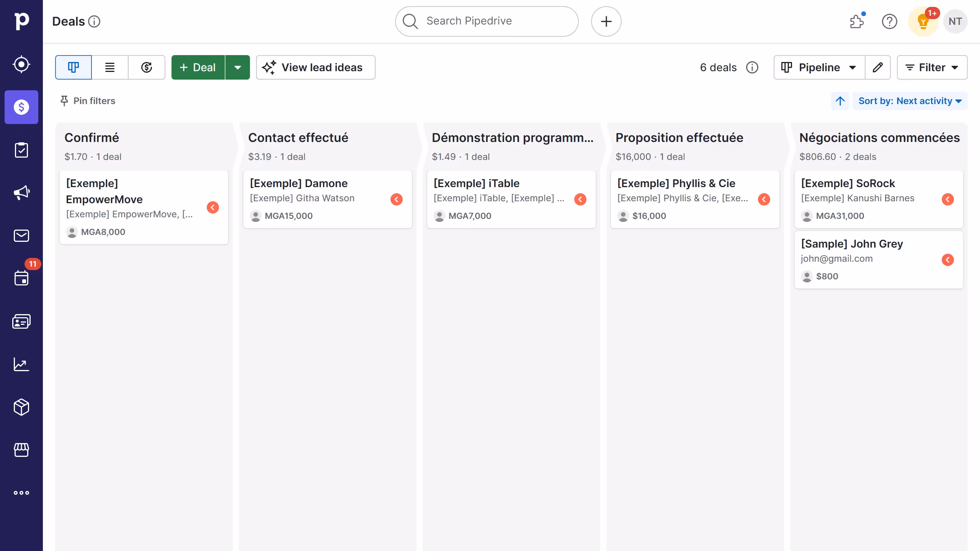The height and width of the screenshot is (551, 980).
Task: Open the Marketplace store icon
Action: (x=21, y=450)
